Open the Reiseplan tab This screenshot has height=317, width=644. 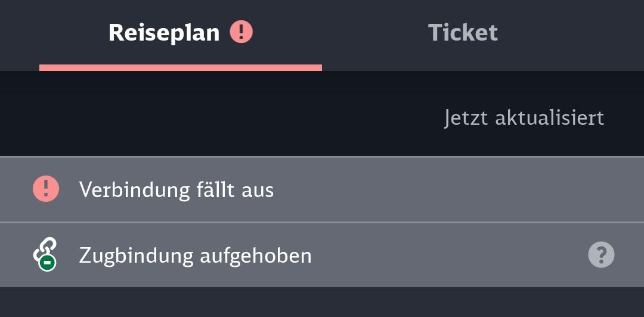tap(164, 32)
